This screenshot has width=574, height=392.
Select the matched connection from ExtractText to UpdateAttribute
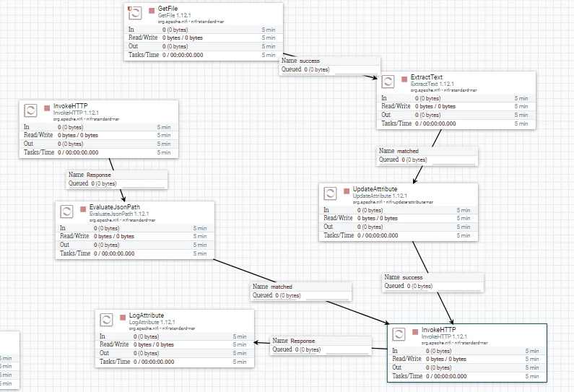coord(427,155)
